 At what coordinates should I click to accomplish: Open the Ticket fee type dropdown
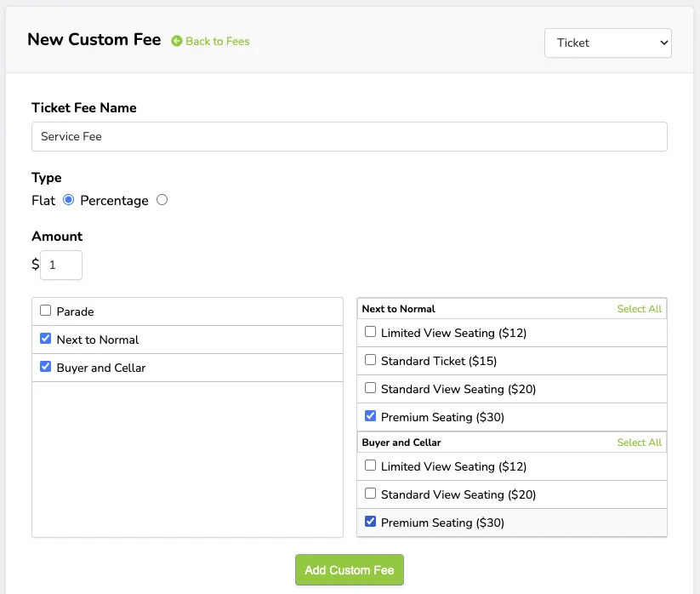point(607,43)
